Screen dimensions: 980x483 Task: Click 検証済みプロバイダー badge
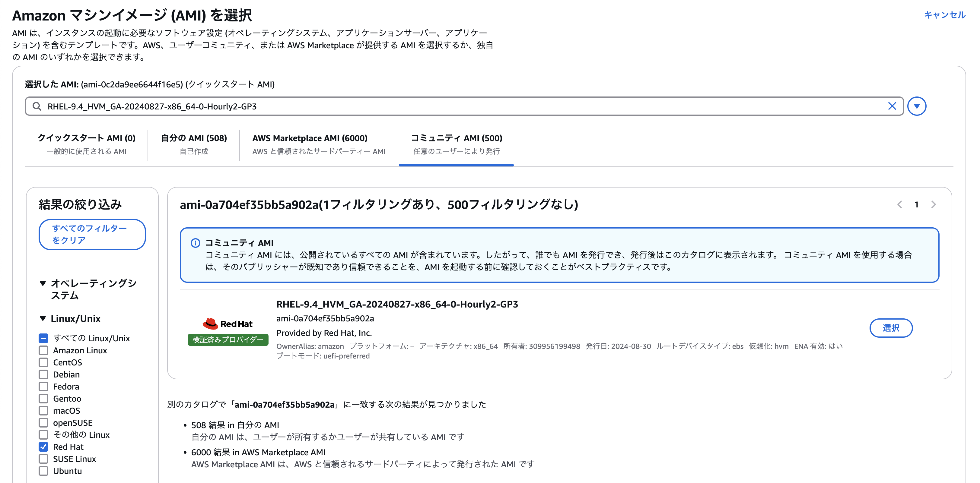pyautogui.click(x=228, y=340)
